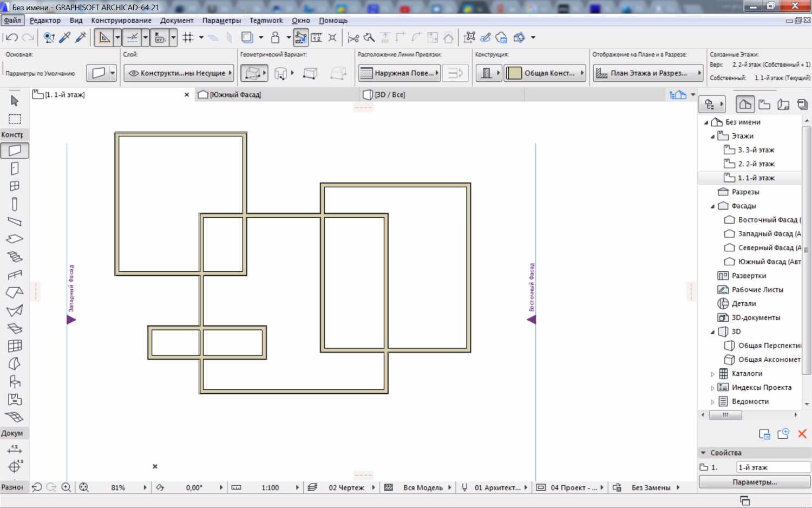Open the Конструирование menu
This screenshot has height=508, width=812.
(x=121, y=21)
